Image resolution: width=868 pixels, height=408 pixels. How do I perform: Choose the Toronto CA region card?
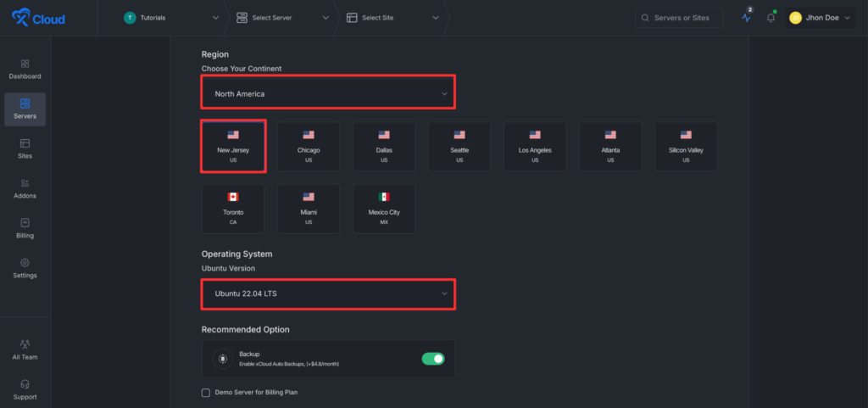(233, 208)
